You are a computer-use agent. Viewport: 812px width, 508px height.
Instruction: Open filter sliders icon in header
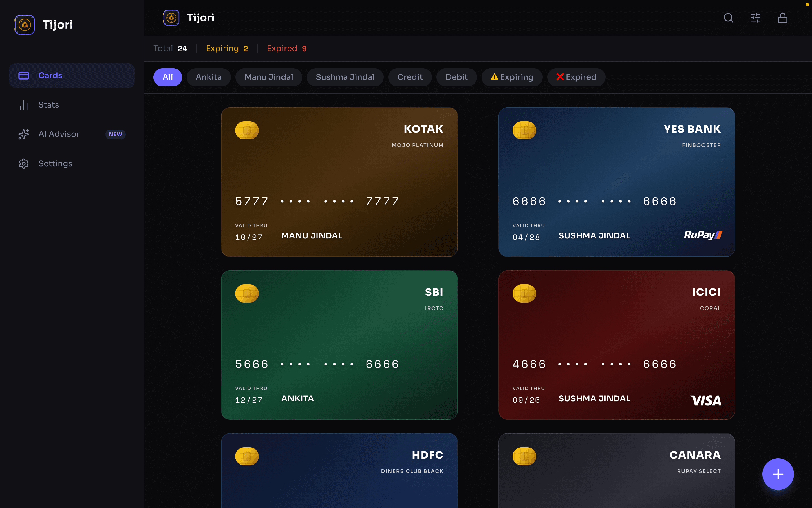756,17
